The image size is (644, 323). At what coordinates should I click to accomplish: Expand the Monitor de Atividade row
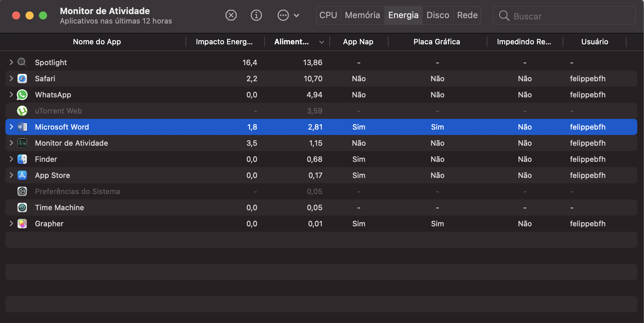11,143
